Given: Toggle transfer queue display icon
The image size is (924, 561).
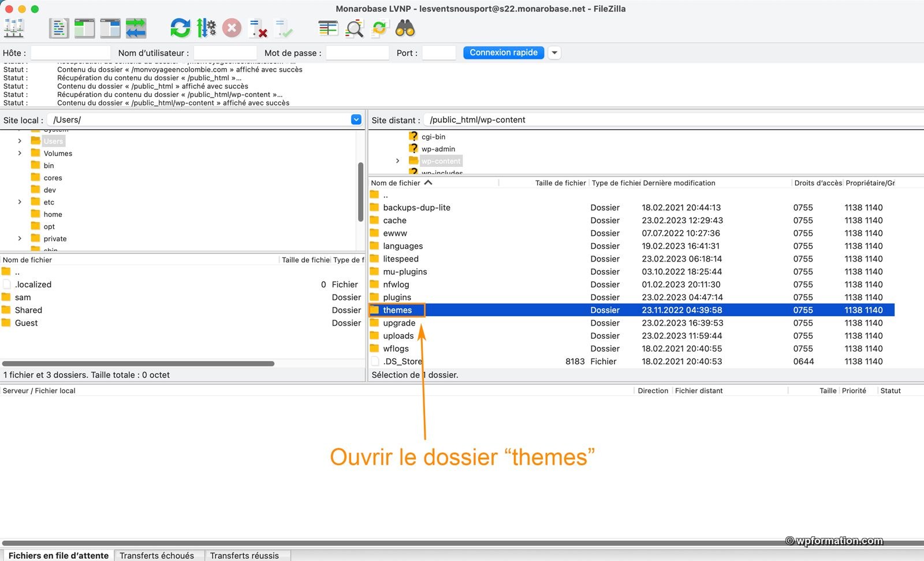Looking at the screenshot, I should click(136, 28).
